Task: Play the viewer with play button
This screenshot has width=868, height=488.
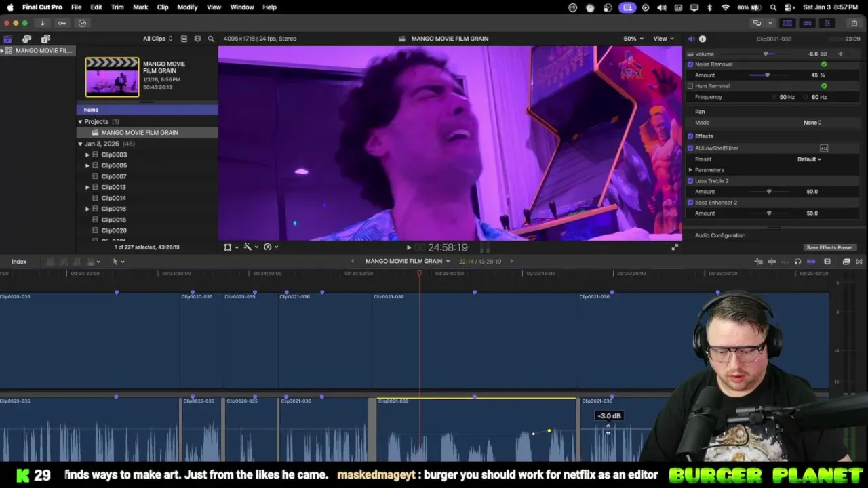Action: [x=408, y=248]
